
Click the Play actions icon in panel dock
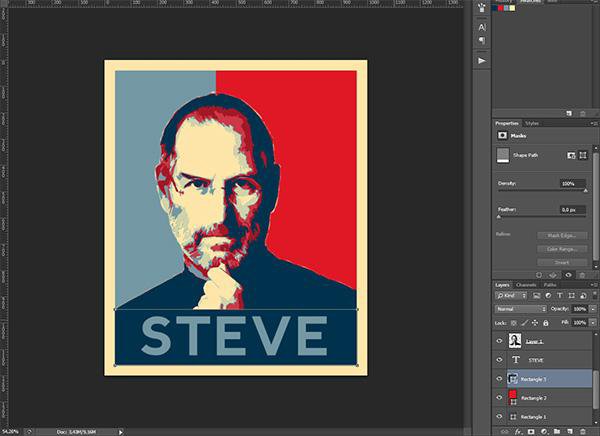pyautogui.click(x=481, y=61)
